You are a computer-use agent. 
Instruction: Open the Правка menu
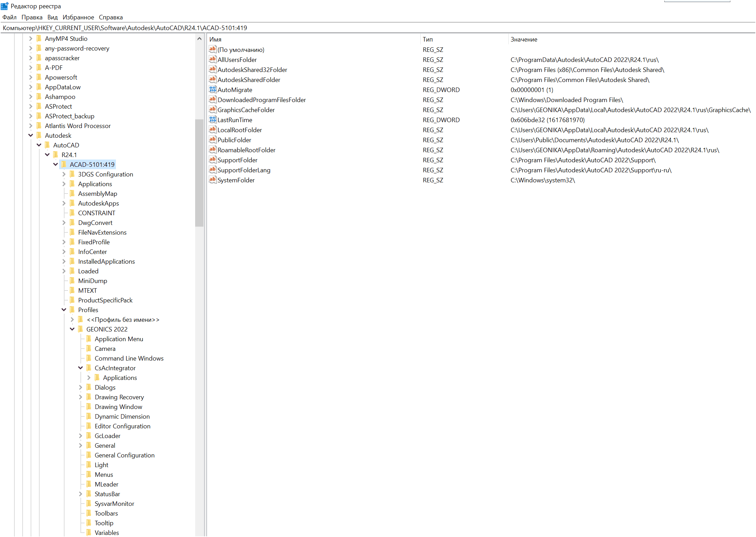pyautogui.click(x=32, y=17)
